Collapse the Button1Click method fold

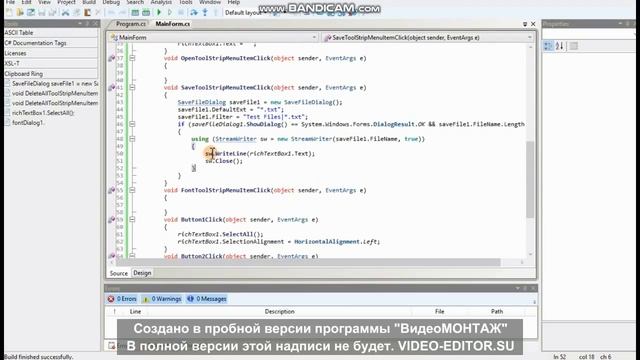[x=132, y=220]
